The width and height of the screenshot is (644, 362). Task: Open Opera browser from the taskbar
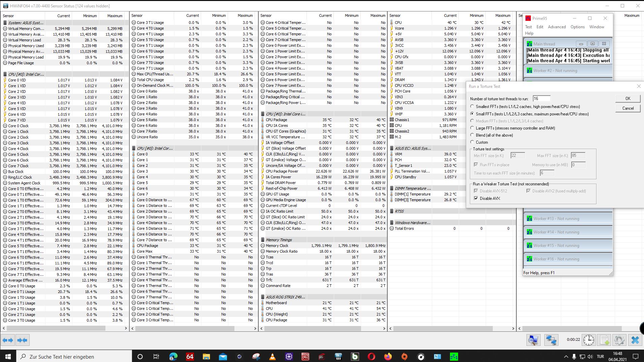(372, 357)
